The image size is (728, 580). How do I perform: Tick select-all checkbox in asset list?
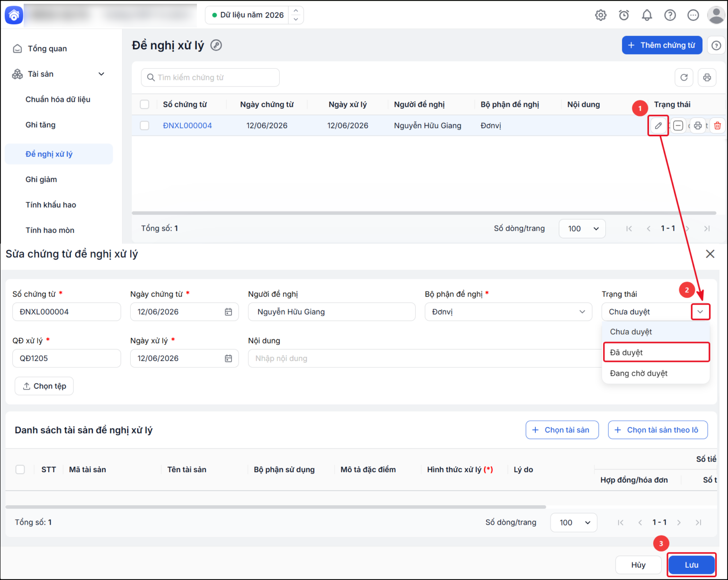pos(20,469)
